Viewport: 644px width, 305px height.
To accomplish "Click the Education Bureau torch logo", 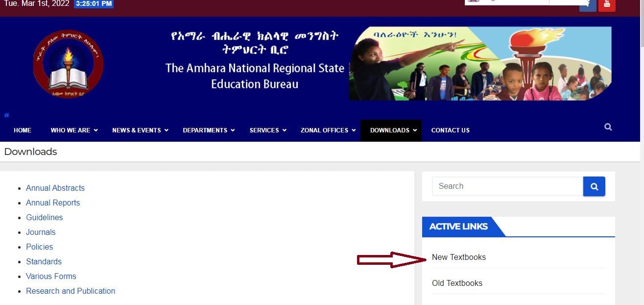I will [x=68, y=64].
